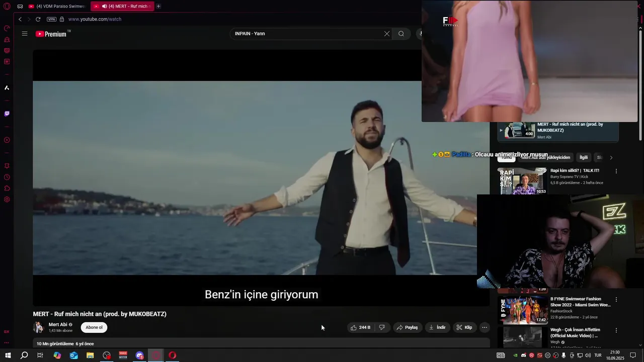Open volume control in system tray

(588, 355)
